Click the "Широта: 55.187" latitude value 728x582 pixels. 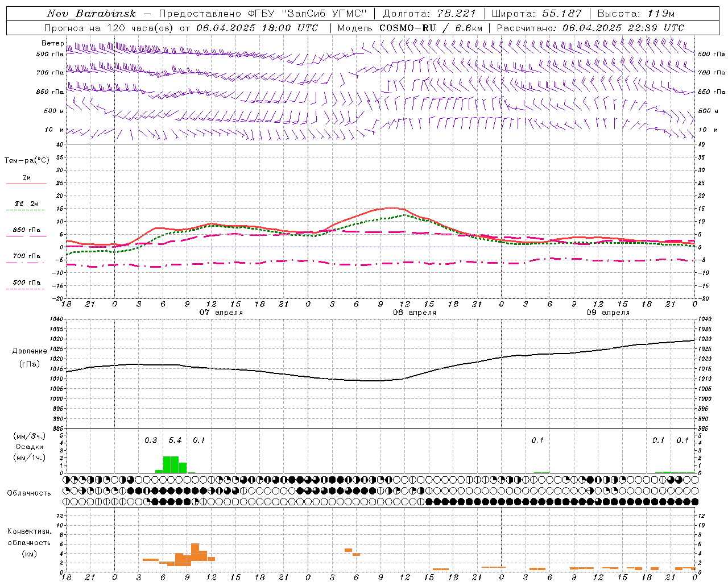pyautogui.click(x=537, y=14)
